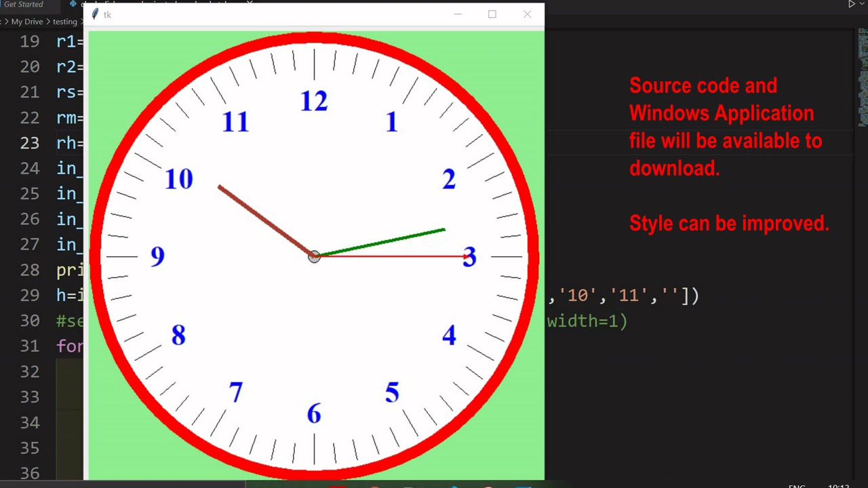This screenshot has height=488, width=868.
Task: Click the tk feather icon in the title bar
Action: tap(95, 14)
